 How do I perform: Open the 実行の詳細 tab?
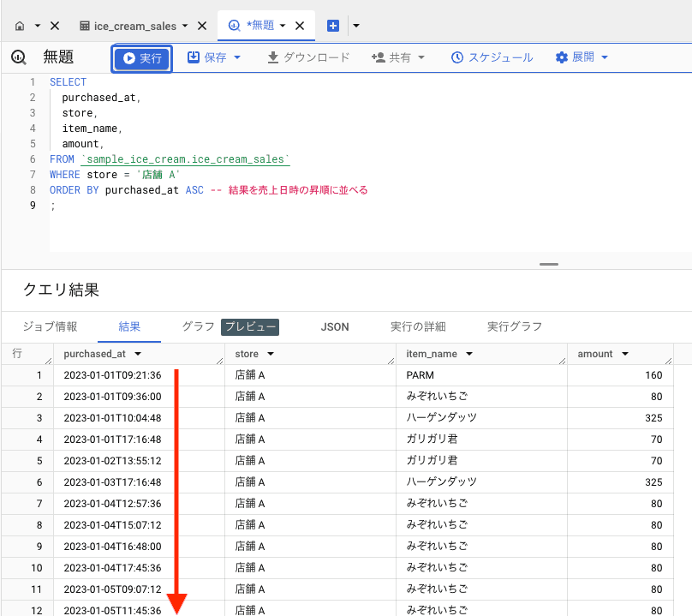pos(418,326)
